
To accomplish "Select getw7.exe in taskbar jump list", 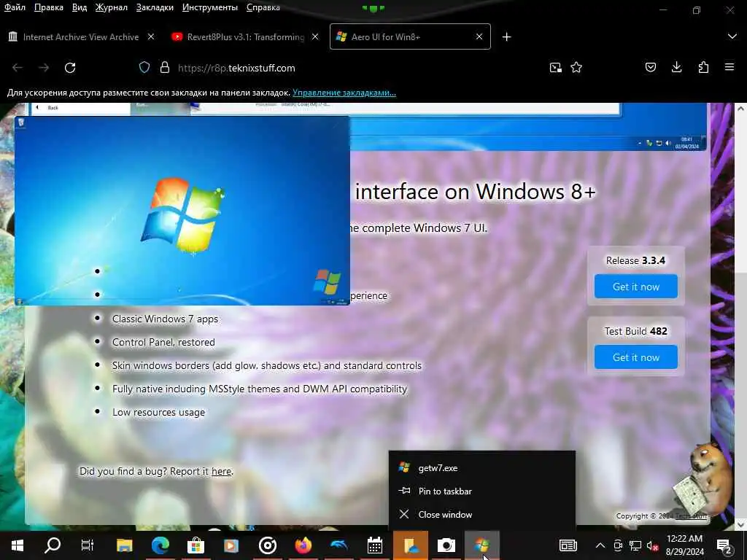I will (x=482, y=467).
